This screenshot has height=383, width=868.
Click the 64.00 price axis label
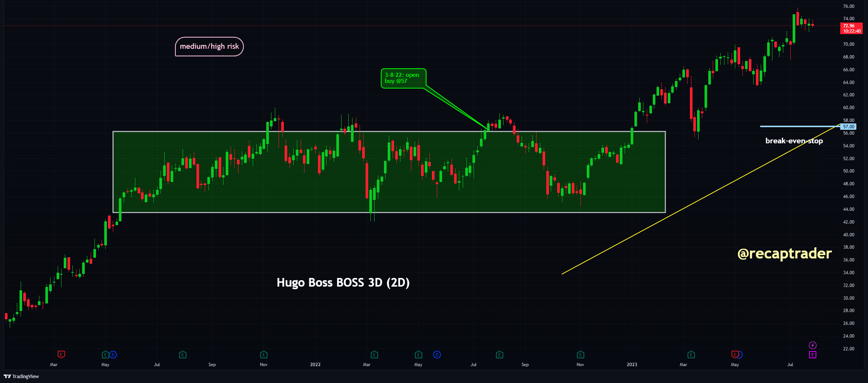click(x=849, y=83)
